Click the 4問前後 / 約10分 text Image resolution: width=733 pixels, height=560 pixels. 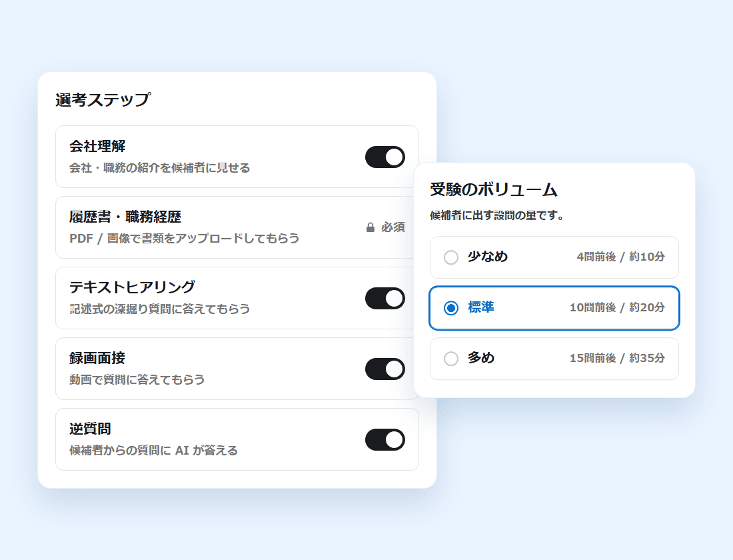click(x=621, y=257)
